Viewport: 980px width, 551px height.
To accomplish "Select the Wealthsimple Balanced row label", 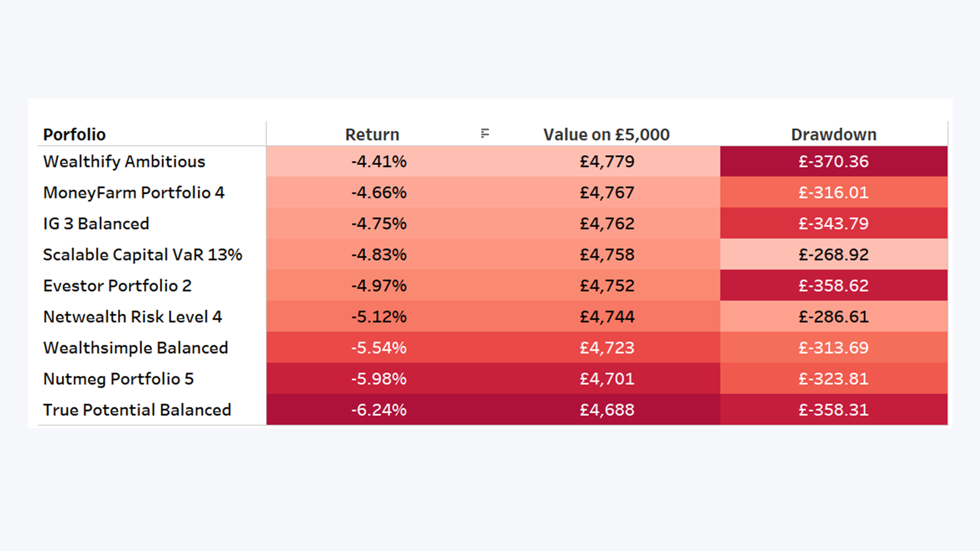I will (136, 348).
